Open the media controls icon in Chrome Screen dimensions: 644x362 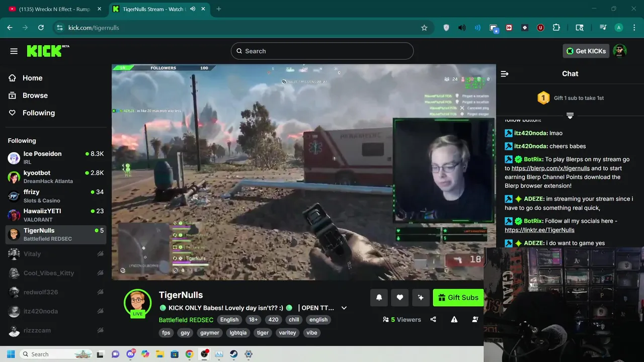click(603, 28)
